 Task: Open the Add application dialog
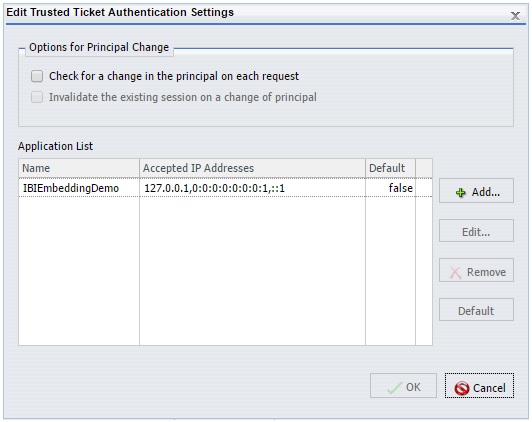[476, 191]
